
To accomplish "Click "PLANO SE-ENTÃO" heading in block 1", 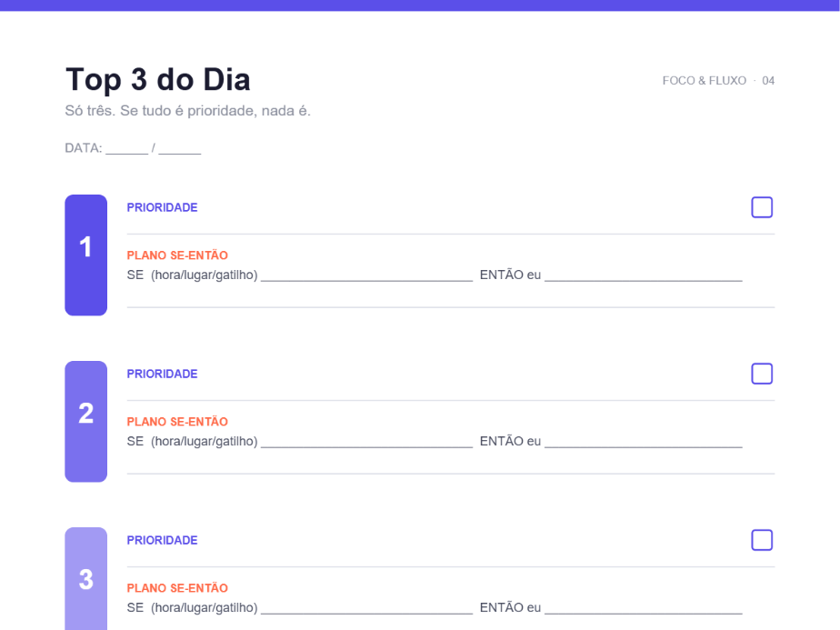I will (x=177, y=255).
